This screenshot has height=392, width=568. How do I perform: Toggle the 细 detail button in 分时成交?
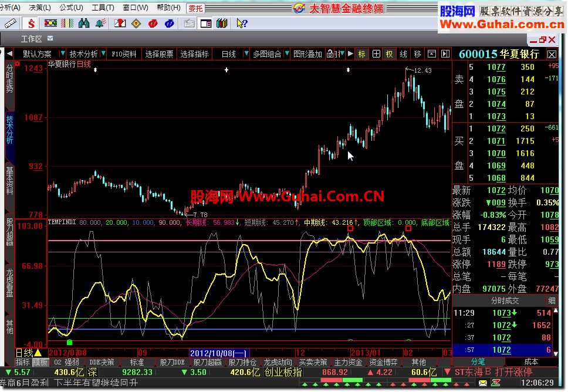(552, 300)
